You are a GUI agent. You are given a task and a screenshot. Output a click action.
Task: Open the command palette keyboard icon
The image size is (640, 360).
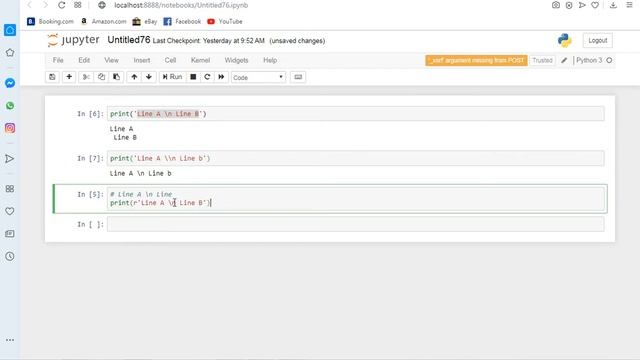[x=298, y=77]
